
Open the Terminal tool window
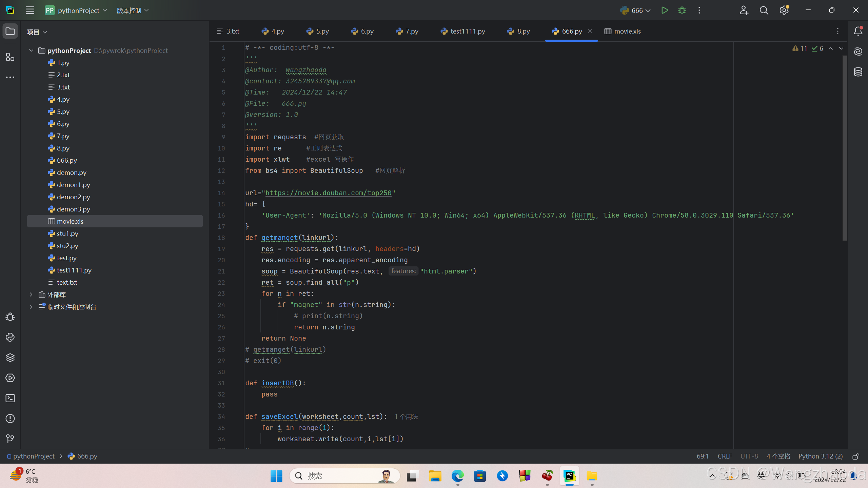tap(10, 398)
